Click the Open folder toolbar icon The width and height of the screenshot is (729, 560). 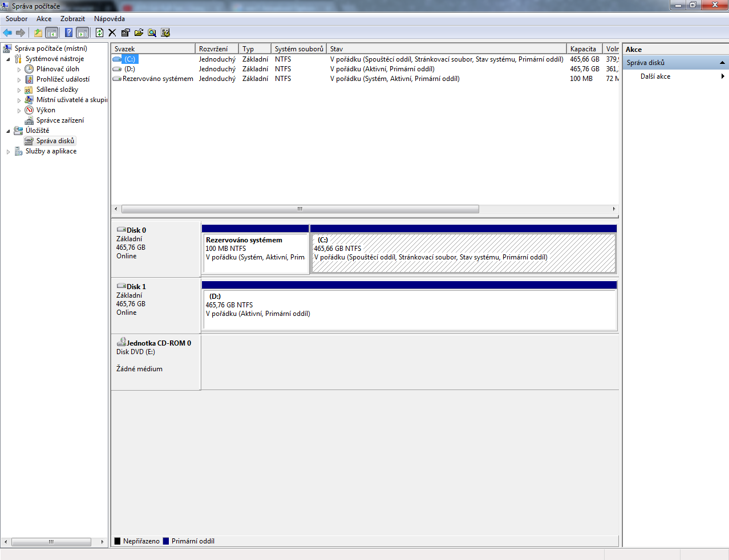(139, 33)
